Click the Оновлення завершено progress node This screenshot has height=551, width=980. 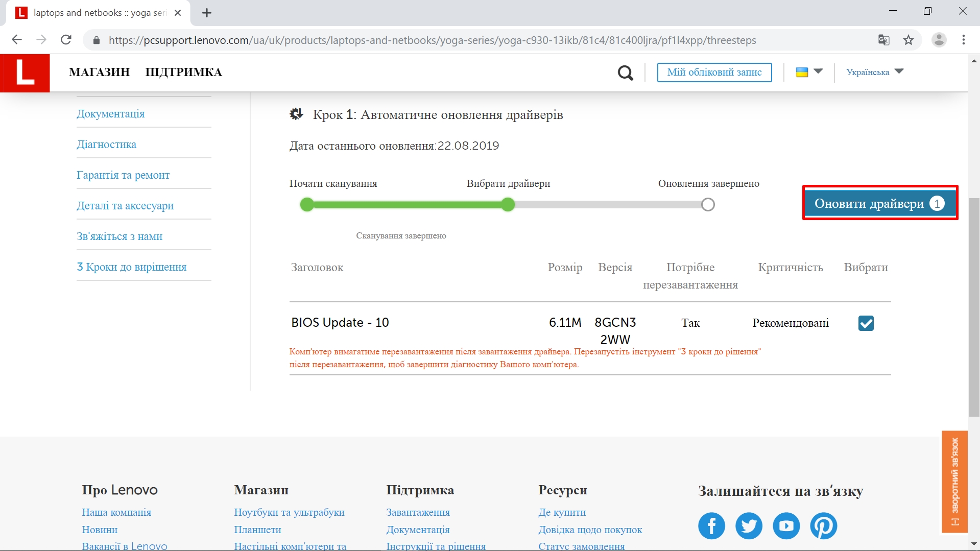pyautogui.click(x=708, y=205)
